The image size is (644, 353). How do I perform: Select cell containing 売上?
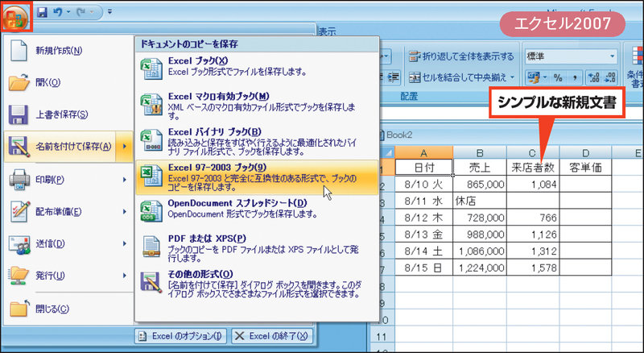(x=480, y=168)
